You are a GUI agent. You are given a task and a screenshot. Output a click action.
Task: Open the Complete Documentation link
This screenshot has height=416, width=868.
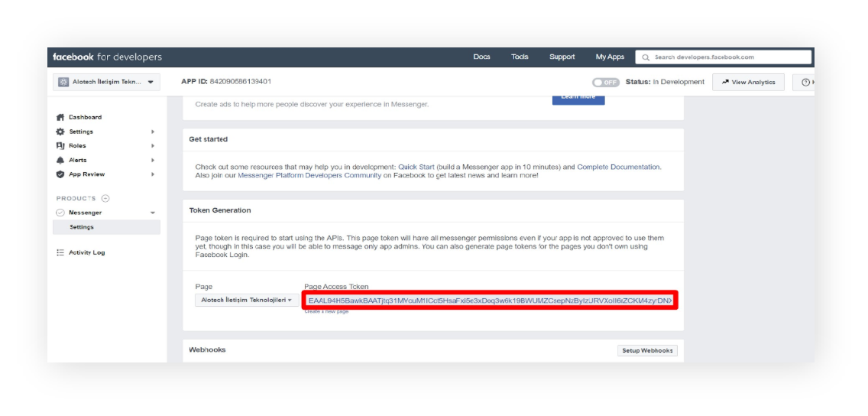618,167
